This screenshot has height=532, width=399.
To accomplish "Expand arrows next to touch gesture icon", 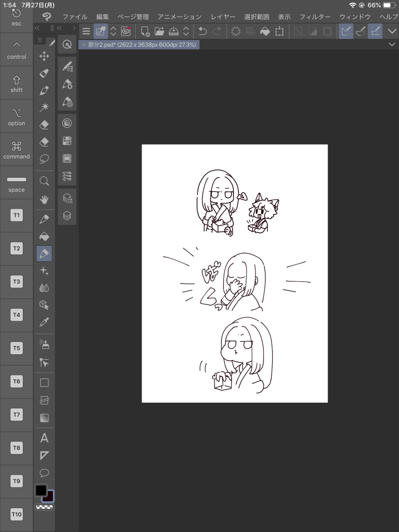I will coord(113,31).
